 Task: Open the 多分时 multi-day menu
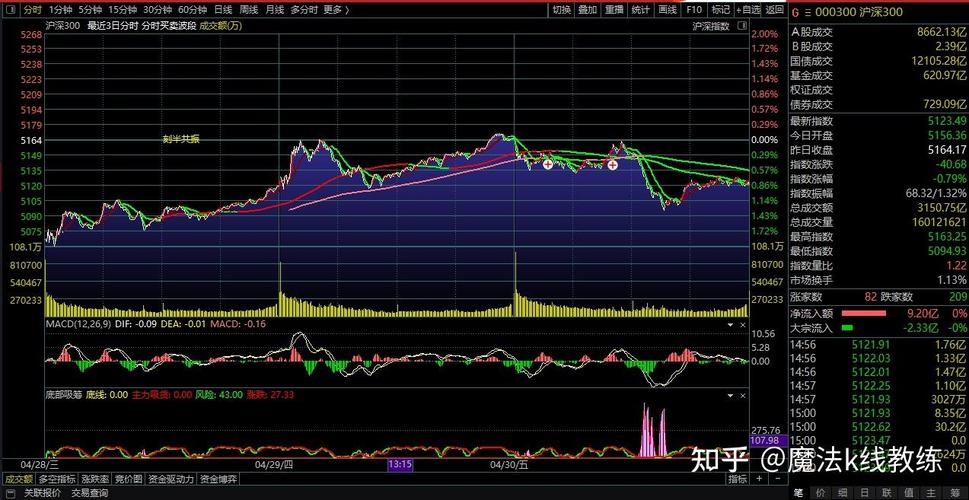pos(304,10)
